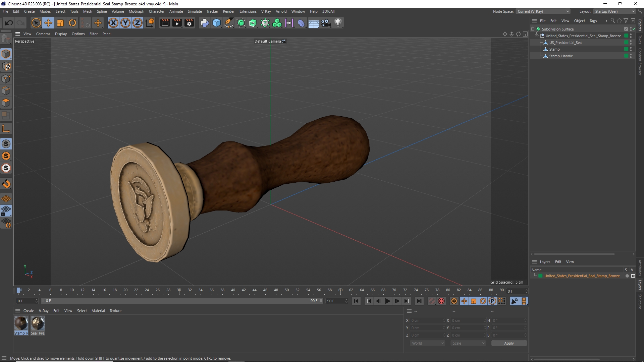
Task: Play the animation forward
Action: 387,301
